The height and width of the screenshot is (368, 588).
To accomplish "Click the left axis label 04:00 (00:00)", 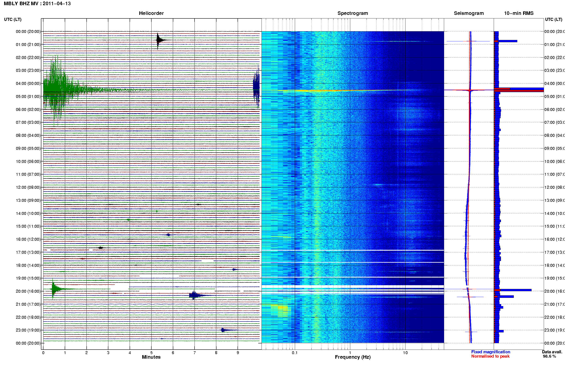I will 28,83.
